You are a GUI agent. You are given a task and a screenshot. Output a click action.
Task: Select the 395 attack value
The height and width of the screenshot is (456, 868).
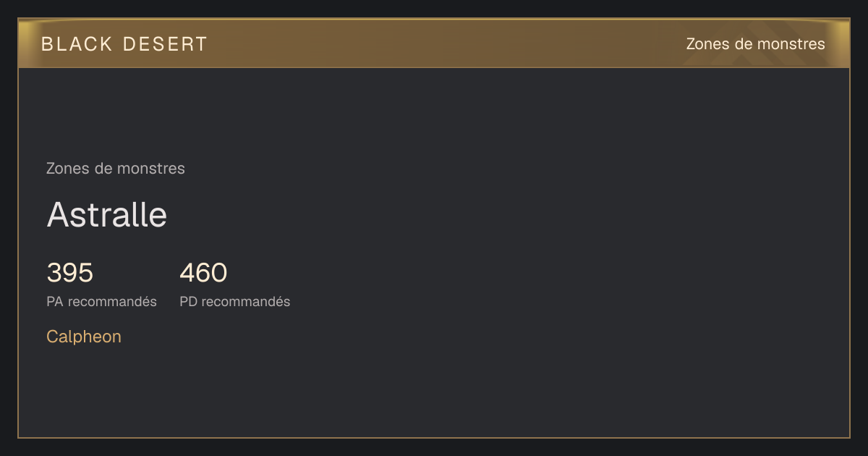[x=70, y=273]
